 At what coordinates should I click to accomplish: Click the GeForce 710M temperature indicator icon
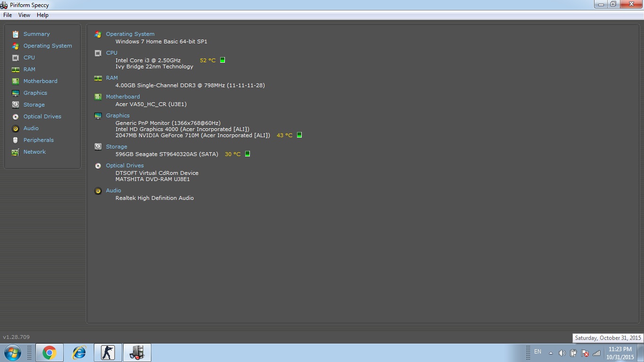point(299,135)
